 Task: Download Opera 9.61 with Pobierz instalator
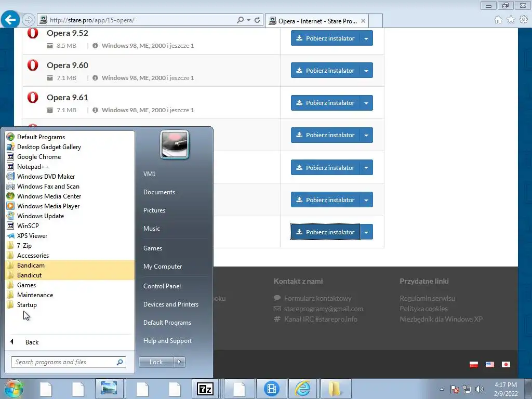click(325, 103)
